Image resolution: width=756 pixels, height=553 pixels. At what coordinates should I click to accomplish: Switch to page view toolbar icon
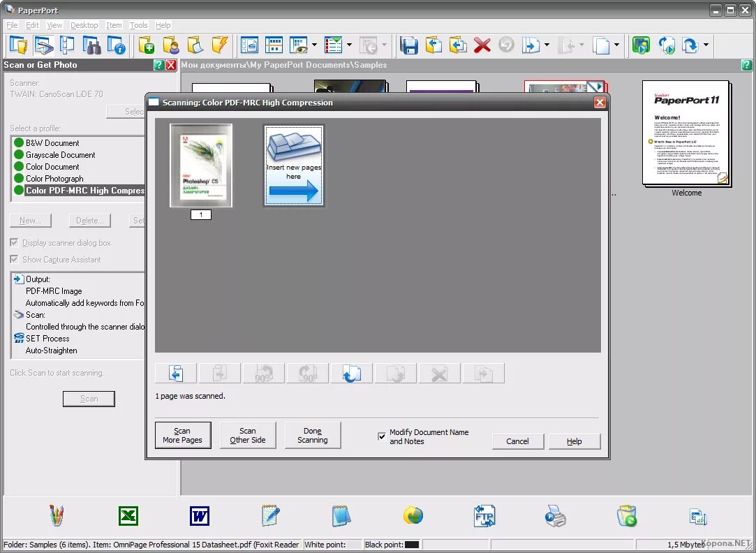point(249,45)
